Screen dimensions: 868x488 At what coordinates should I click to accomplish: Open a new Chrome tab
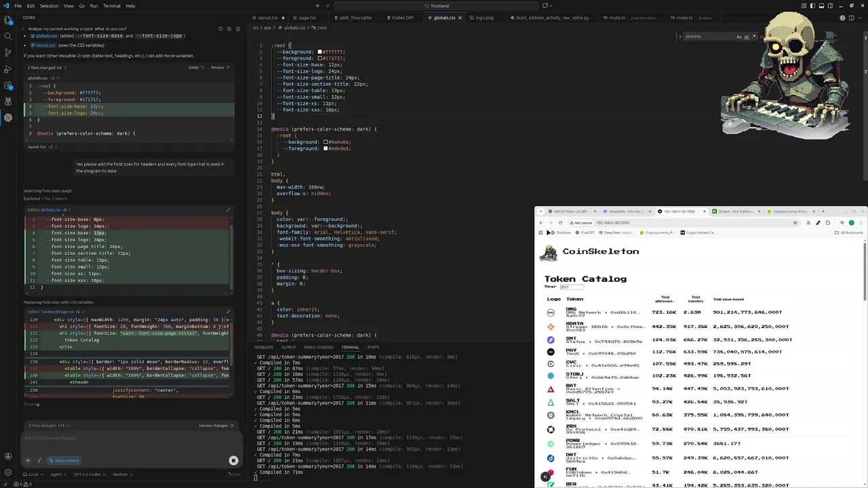[x=823, y=211]
